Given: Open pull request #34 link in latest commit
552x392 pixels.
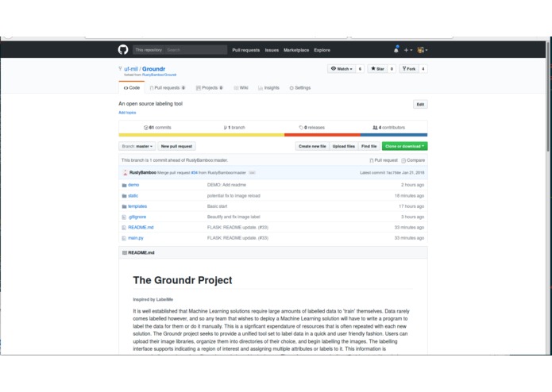Looking at the screenshot, I should 195,173.
